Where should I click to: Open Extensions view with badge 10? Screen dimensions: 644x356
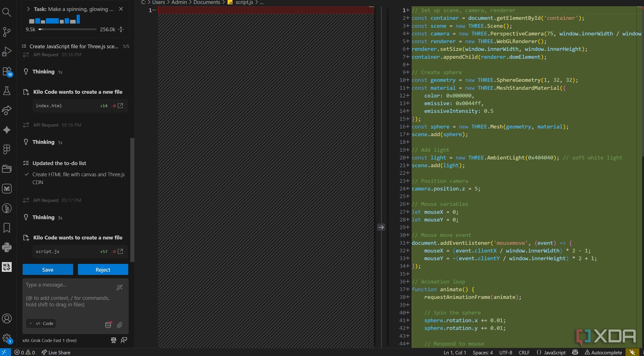pyautogui.click(x=7, y=71)
